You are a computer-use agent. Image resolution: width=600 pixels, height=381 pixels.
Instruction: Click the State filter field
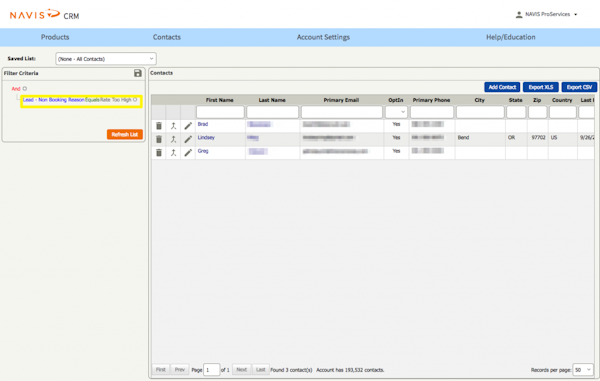pos(516,112)
